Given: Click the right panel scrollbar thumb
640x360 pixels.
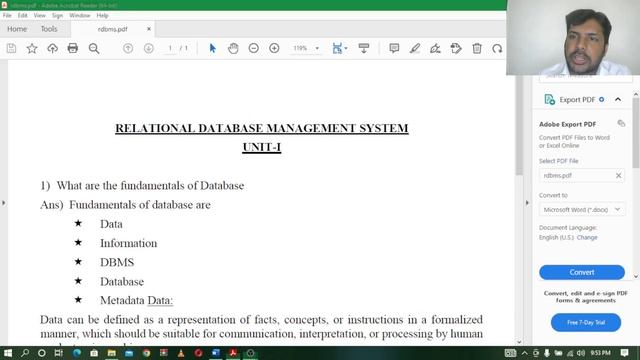Looking at the screenshot, I should coord(636,133).
